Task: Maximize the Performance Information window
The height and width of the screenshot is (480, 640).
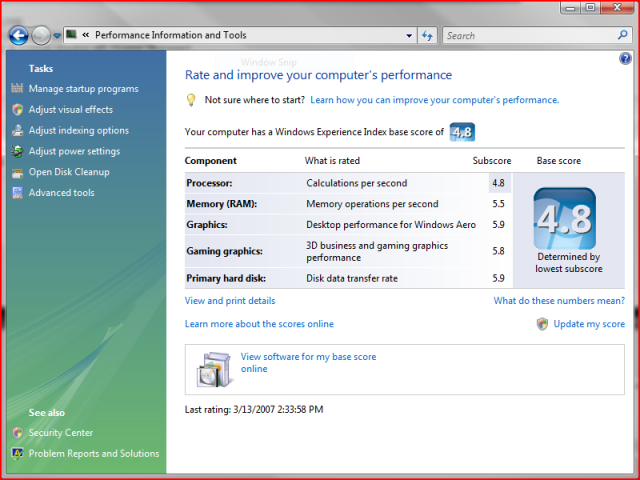Action: [590, 8]
